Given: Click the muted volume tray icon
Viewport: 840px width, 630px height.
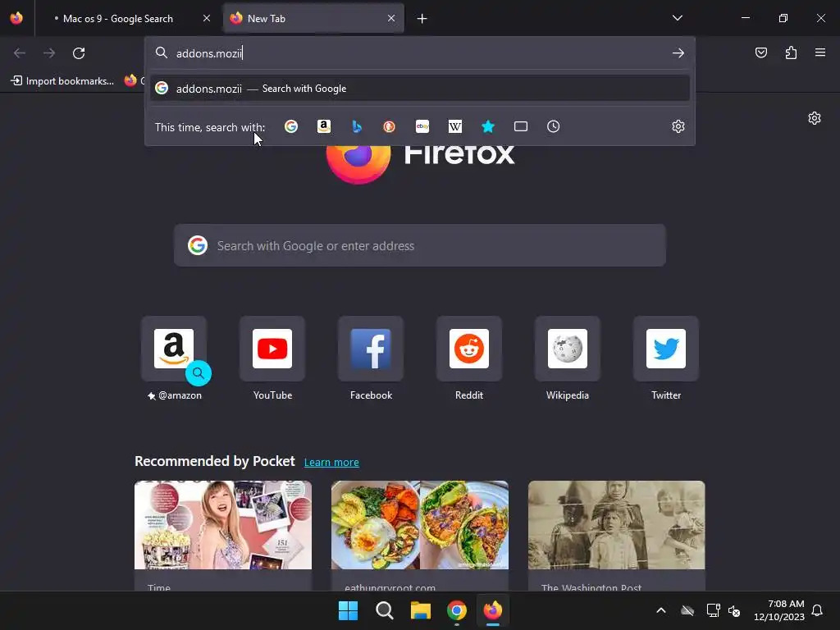Looking at the screenshot, I should coord(734,610).
